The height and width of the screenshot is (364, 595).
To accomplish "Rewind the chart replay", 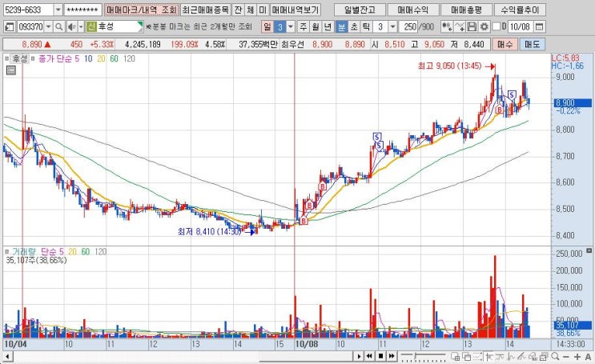I will 369,357.
